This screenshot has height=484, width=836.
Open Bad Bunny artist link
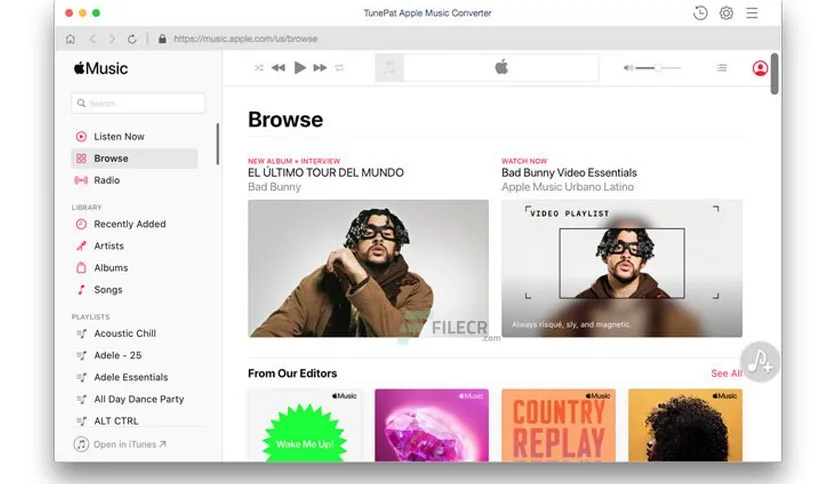pos(274,187)
